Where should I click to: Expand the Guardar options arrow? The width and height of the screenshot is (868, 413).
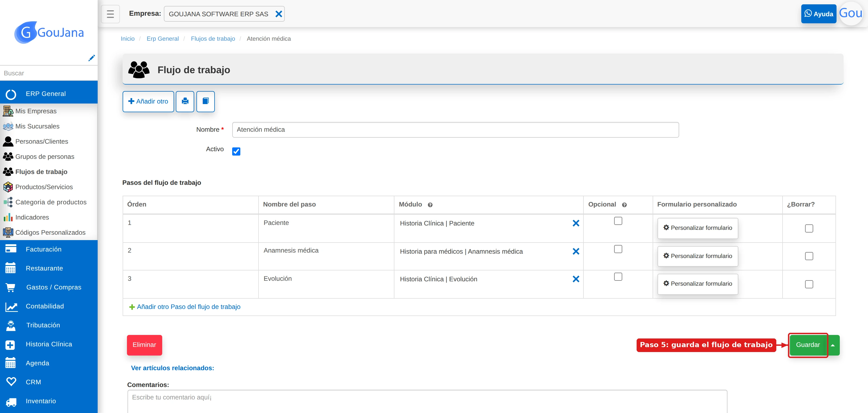[x=833, y=345]
